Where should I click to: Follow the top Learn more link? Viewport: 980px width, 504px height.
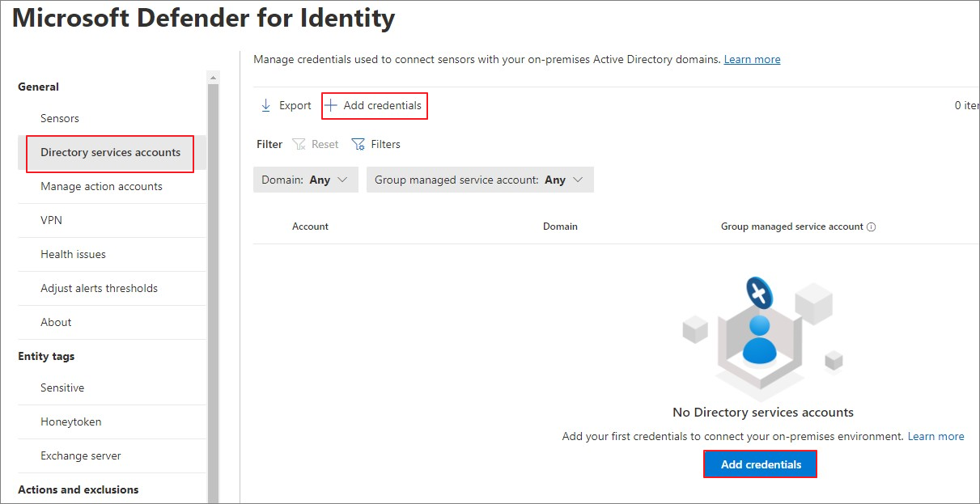752,59
